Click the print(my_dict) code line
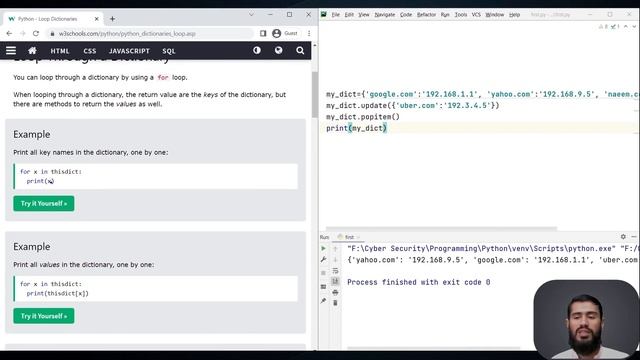This screenshot has height=360, width=640. click(356, 128)
